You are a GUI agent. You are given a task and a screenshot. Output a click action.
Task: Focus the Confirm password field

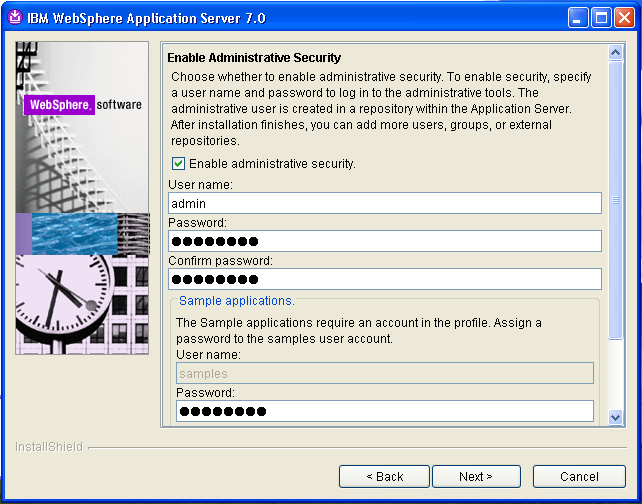pos(384,279)
